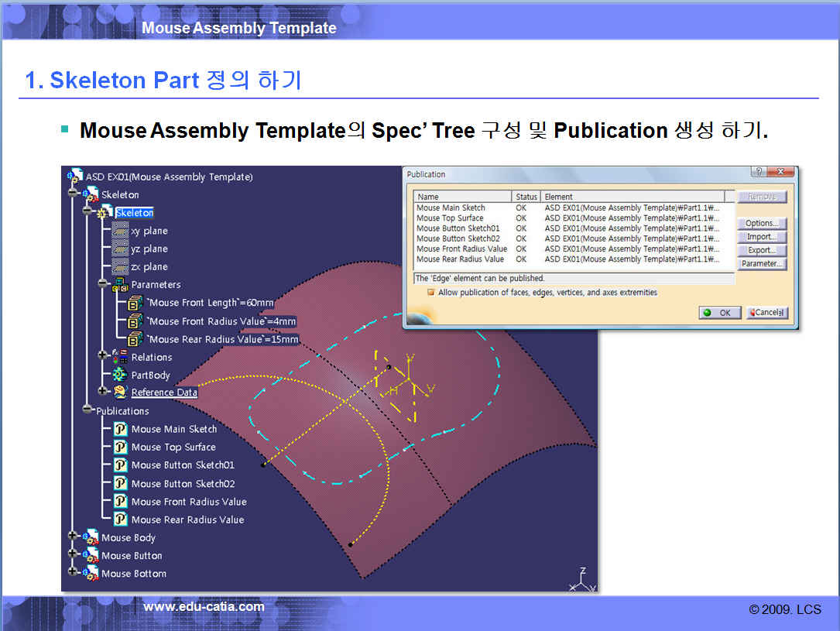This screenshot has height=631, width=840.
Task: Click the Mouse Bottom product icon
Action: tap(91, 573)
